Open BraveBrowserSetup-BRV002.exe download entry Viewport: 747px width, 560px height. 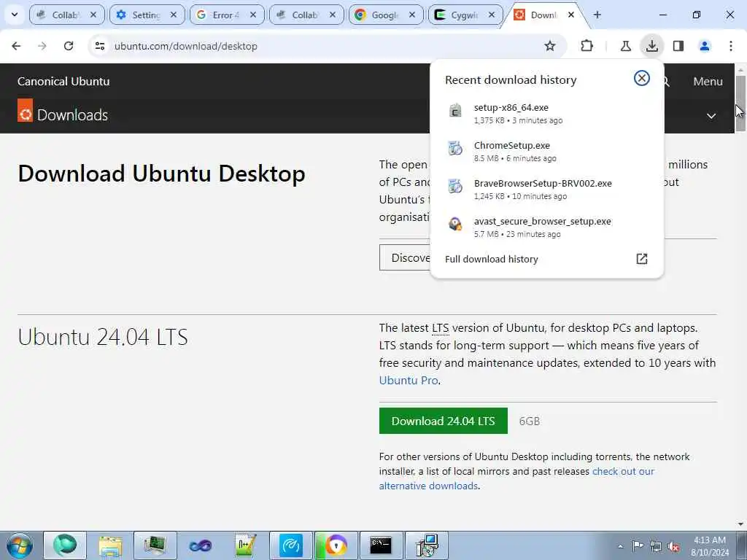point(547,189)
